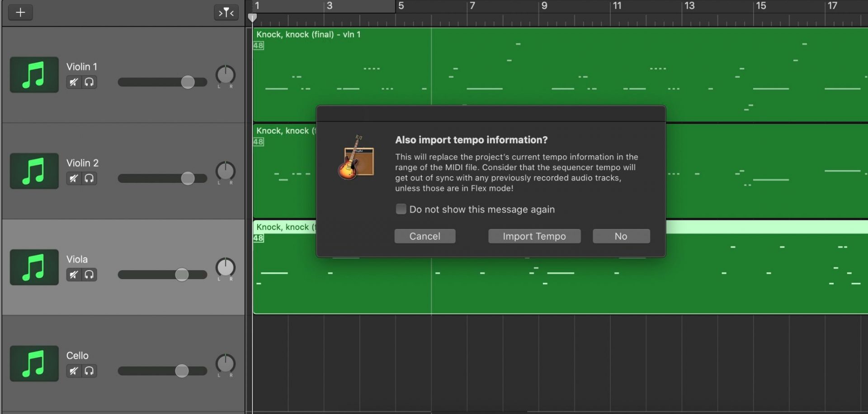Click the No button in the dialog
Screen dimensions: 868x414
(x=621, y=236)
